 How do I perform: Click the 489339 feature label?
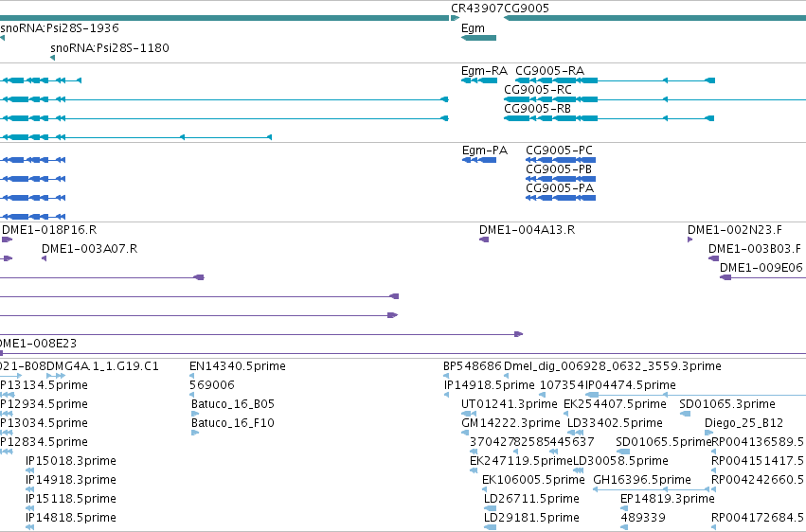(643, 517)
